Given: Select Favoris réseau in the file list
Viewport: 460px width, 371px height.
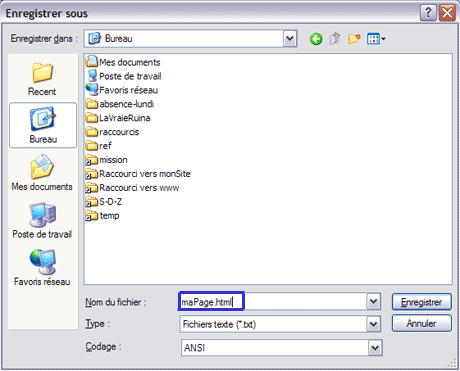Looking at the screenshot, I should tap(122, 90).
